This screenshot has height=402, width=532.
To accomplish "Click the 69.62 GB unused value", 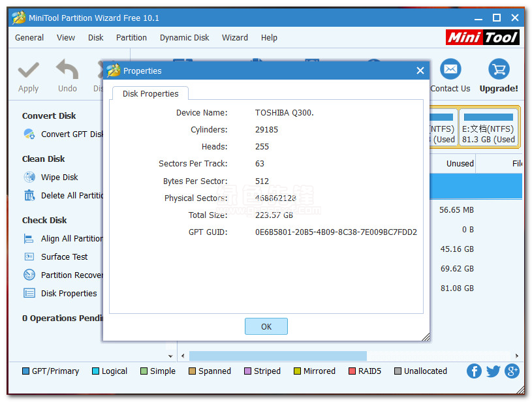I will pyautogui.click(x=457, y=269).
